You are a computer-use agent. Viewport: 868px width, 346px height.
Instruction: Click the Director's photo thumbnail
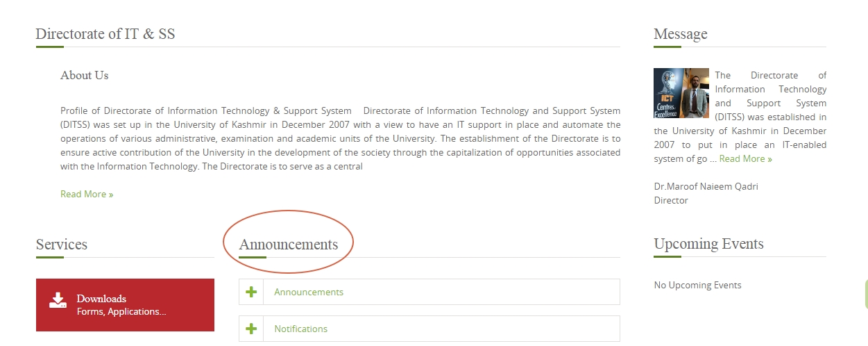click(681, 93)
